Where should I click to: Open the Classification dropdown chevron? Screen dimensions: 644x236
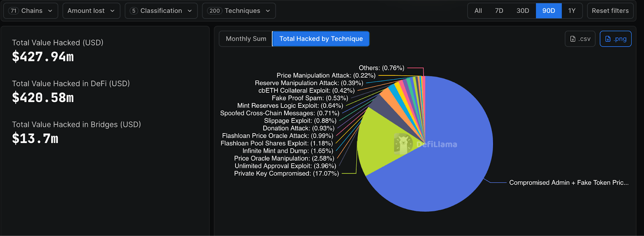(x=190, y=11)
